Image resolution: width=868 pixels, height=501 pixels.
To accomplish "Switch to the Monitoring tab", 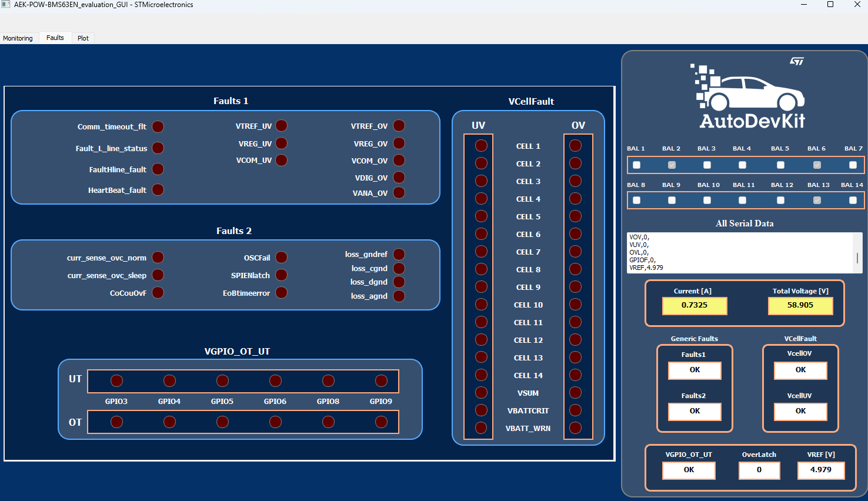I will 18,38.
